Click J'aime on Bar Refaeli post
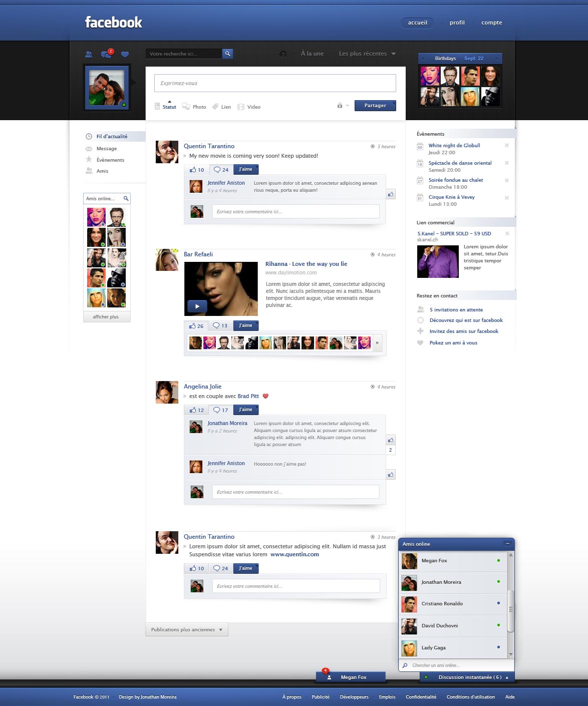This screenshot has width=588, height=706. click(246, 325)
